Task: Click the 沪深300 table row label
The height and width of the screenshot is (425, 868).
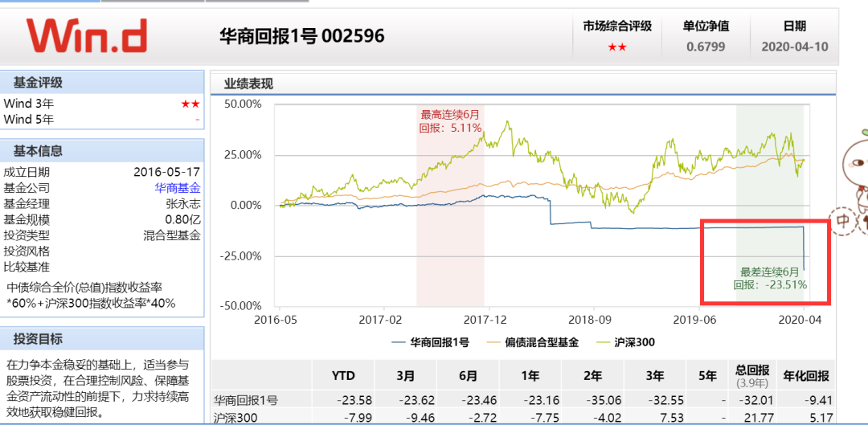Action: tap(235, 417)
